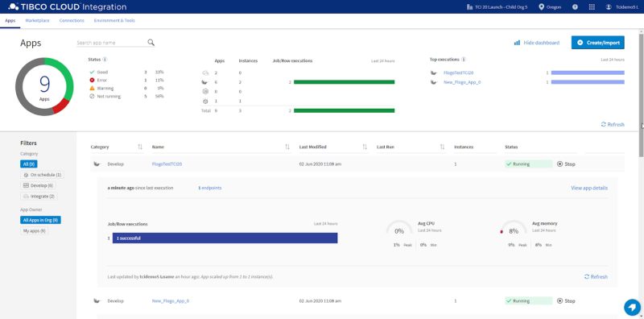Viewport: 644px width, 319px height.
Task: Open the chat rocket icon in corner
Action: [632, 307]
